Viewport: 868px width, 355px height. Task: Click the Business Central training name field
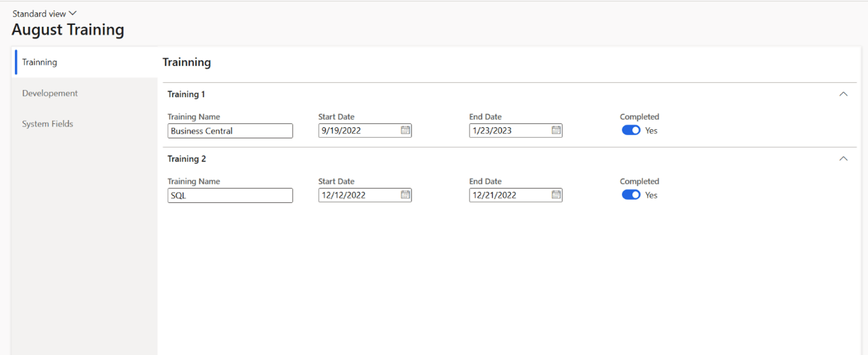[x=230, y=131]
